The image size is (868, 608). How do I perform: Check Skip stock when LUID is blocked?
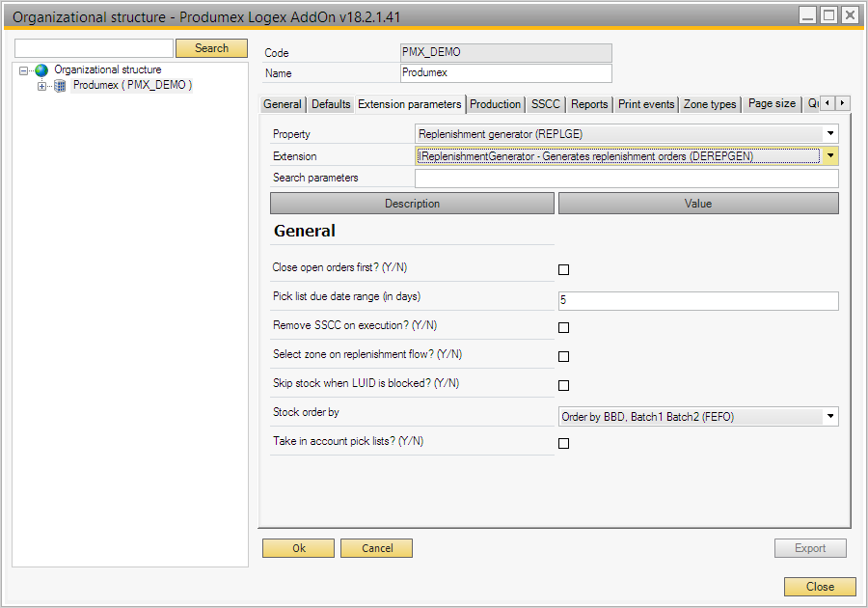[x=564, y=386]
